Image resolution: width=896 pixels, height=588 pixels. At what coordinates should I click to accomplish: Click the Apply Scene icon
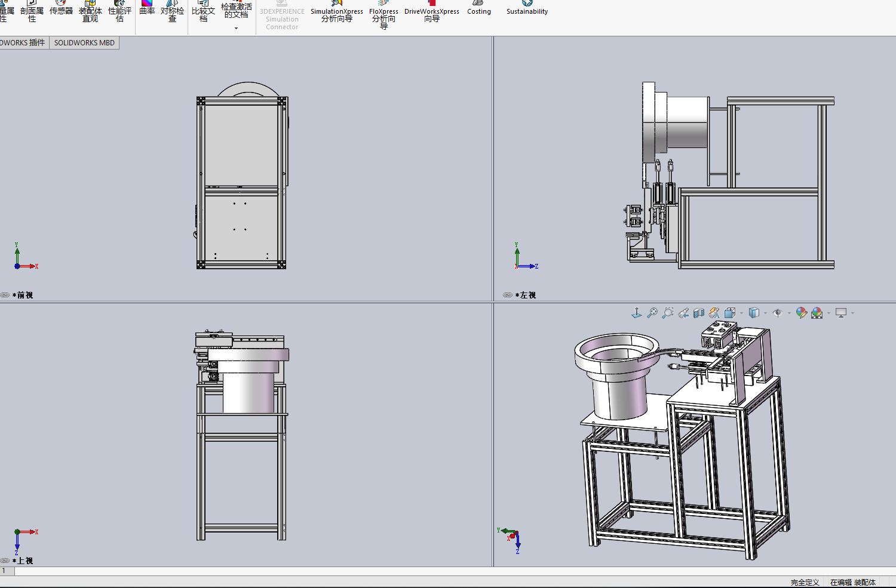pyautogui.click(x=817, y=313)
